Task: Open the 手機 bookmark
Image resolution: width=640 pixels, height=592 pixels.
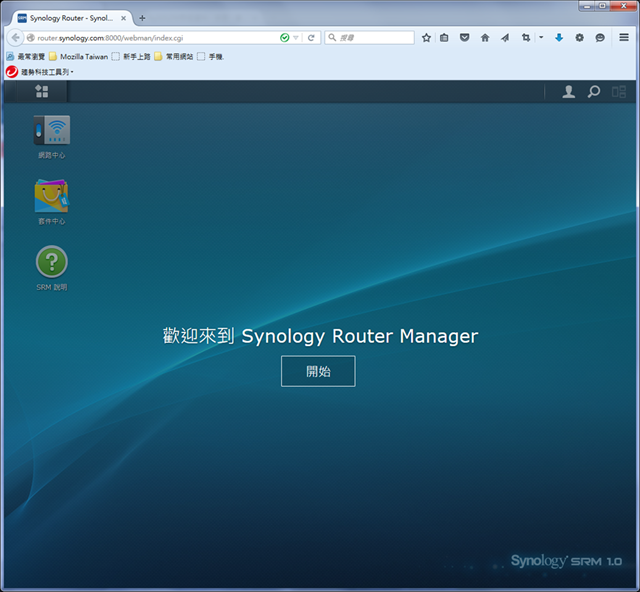Action: click(x=211, y=56)
